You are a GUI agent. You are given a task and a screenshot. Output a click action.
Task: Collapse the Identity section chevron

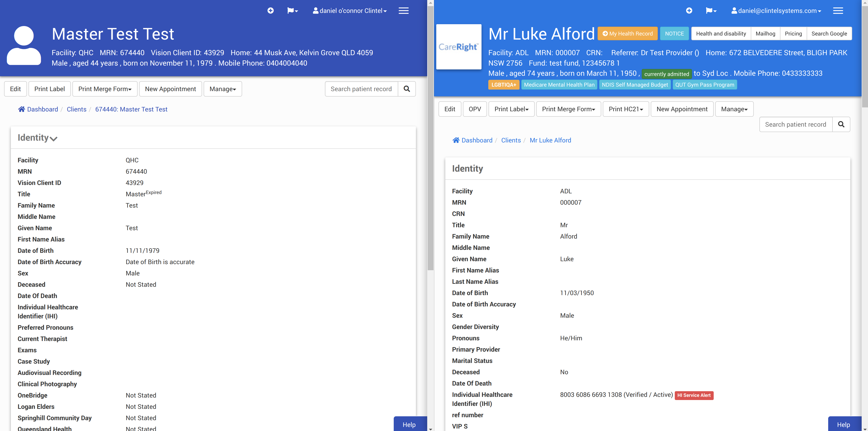(x=54, y=138)
